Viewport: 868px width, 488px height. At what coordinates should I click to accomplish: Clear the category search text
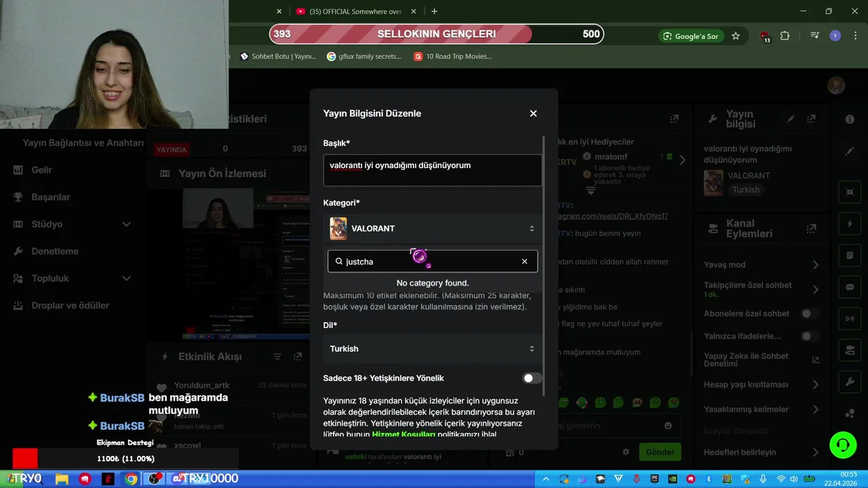click(524, 262)
